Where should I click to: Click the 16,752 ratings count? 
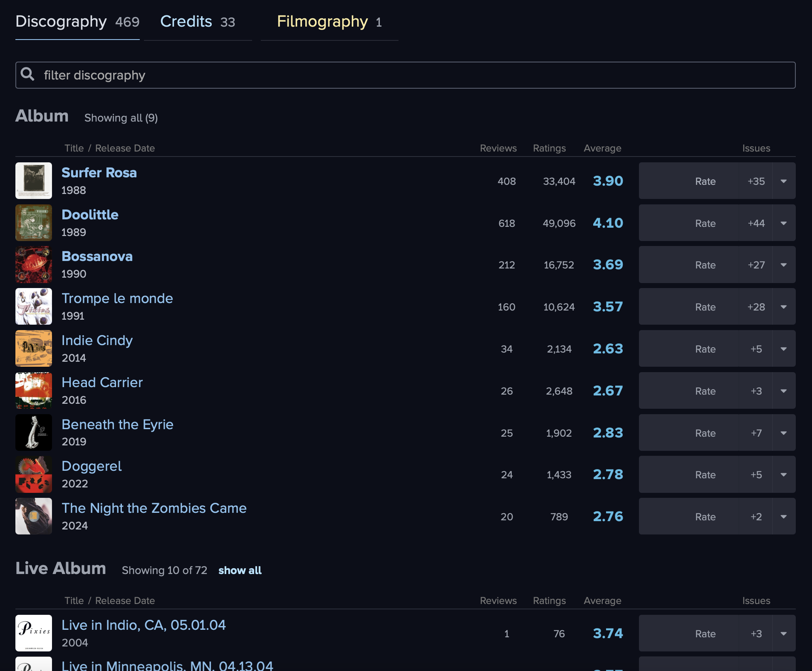pyautogui.click(x=559, y=265)
